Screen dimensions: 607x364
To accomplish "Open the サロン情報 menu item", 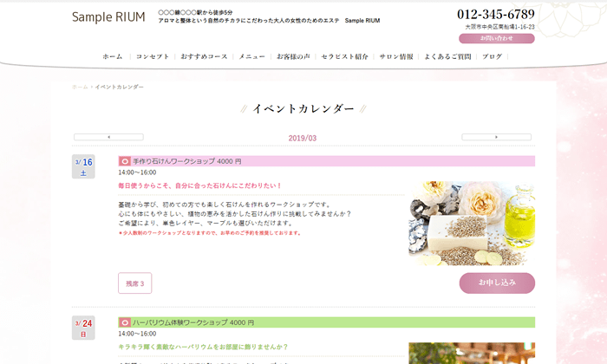I will [396, 56].
